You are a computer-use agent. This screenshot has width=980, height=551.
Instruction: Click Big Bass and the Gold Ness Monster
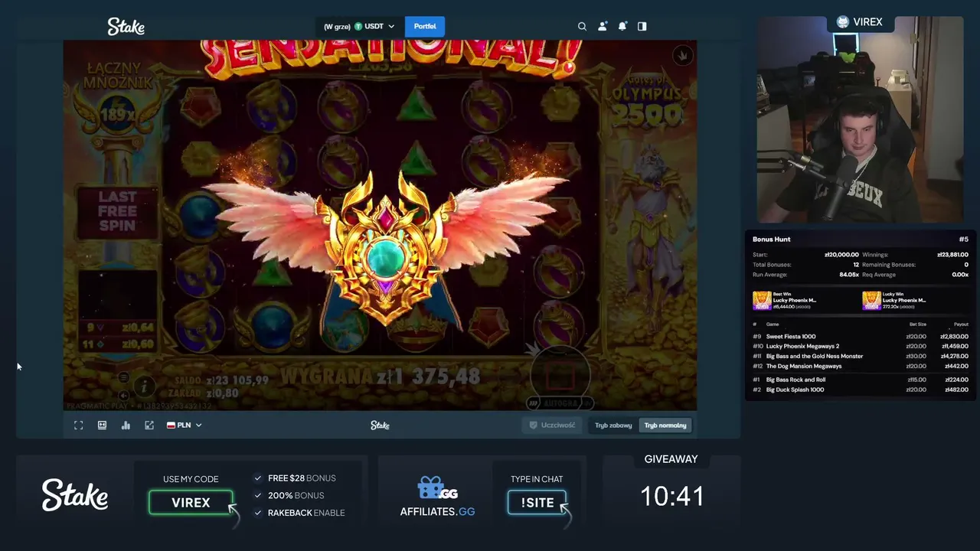tap(861, 356)
